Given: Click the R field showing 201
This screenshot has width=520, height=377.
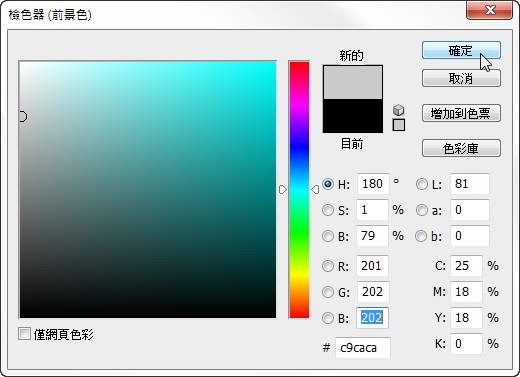Looking at the screenshot, I should pyautogui.click(x=372, y=266).
